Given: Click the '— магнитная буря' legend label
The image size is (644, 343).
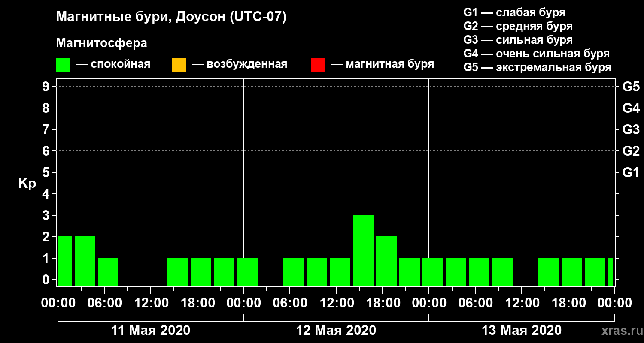Looking at the screenshot, I should (x=383, y=64).
